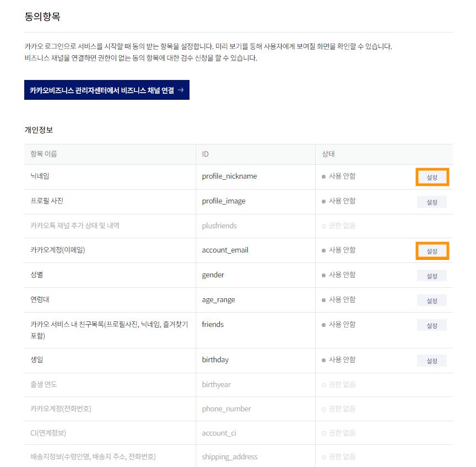Click 설정 for the 프로필 사진 row

(432, 202)
